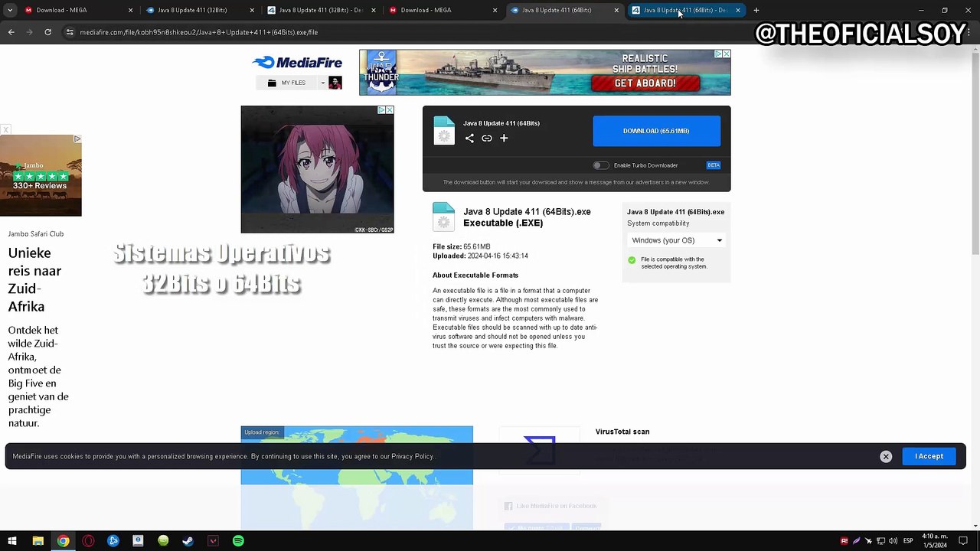The height and width of the screenshot is (551, 980).
Task: Click Chrome icon in taskbar
Action: point(63,541)
